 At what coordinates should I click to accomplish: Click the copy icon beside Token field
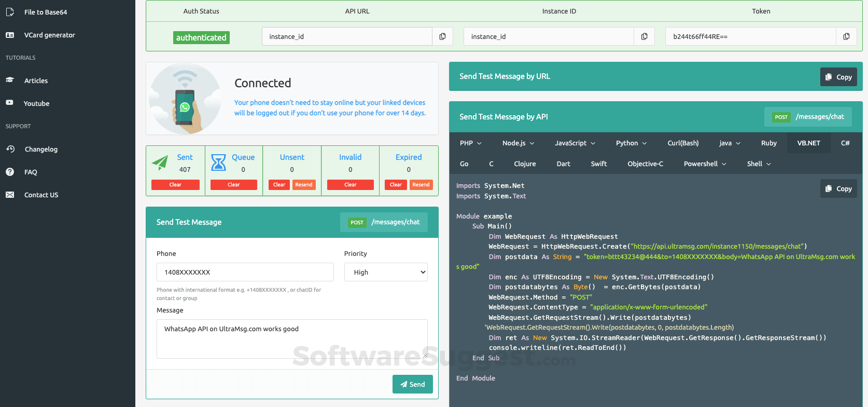pyautogui.click(x=846, y=36)
